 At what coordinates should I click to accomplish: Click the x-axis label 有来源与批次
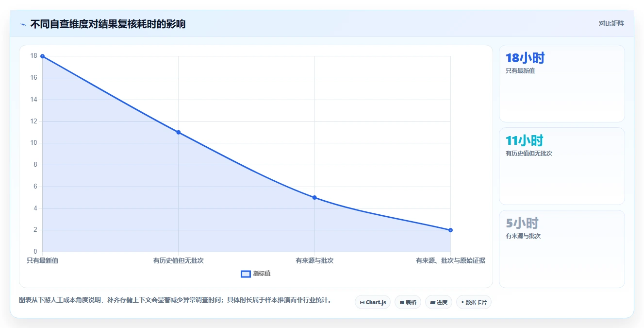point(314,260)
